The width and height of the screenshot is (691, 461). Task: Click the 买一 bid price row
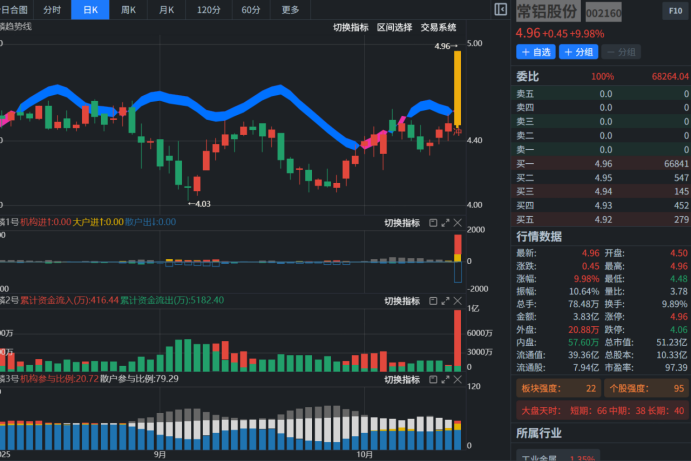[x=602, y=163]
